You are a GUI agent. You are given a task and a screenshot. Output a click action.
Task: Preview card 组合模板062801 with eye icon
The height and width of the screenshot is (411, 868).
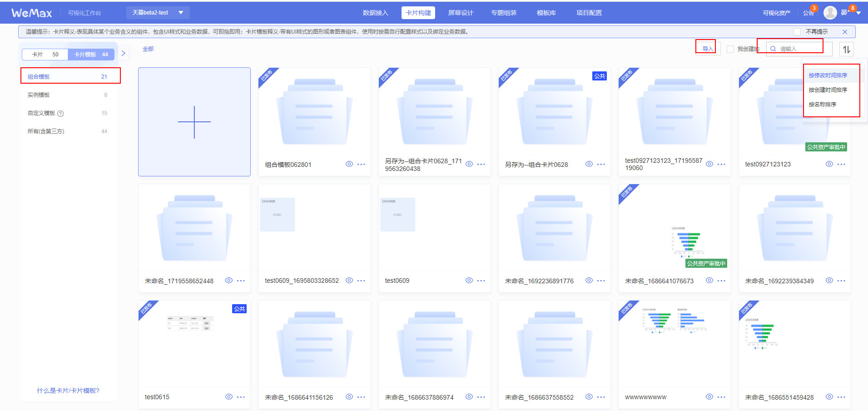(349, 164)
